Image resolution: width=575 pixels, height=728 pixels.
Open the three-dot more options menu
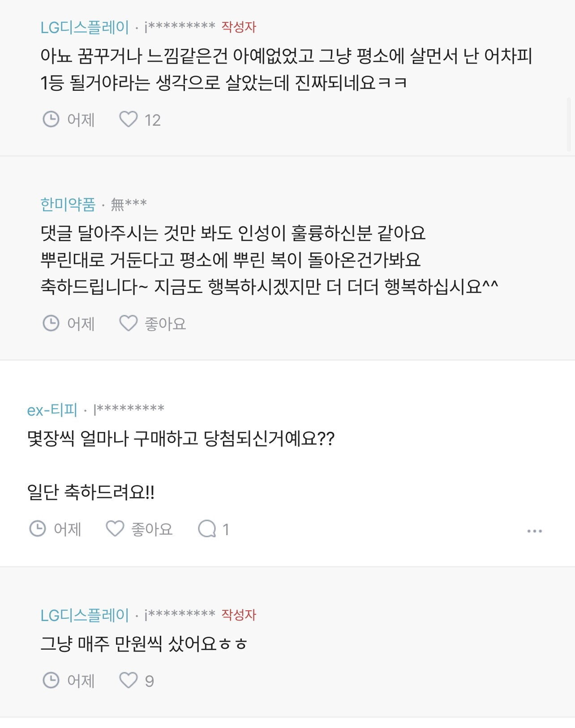[534, 531]
